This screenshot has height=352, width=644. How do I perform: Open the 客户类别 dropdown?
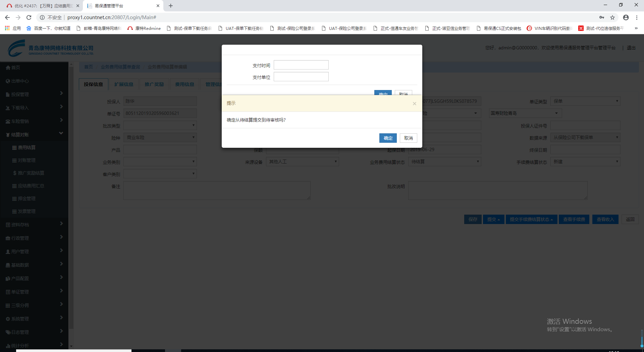(160, 174)
